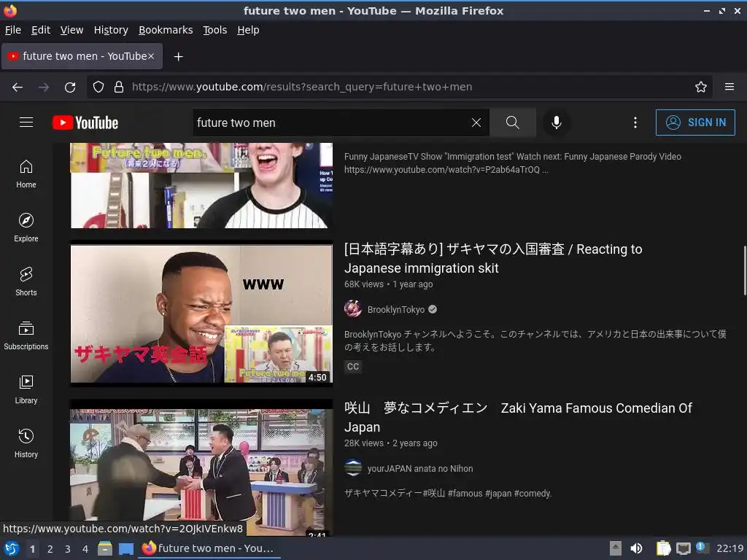The height and width of the screenshot is (560, 747).
Task: Open Shorts in the sidebar
Action: point(26,281)
